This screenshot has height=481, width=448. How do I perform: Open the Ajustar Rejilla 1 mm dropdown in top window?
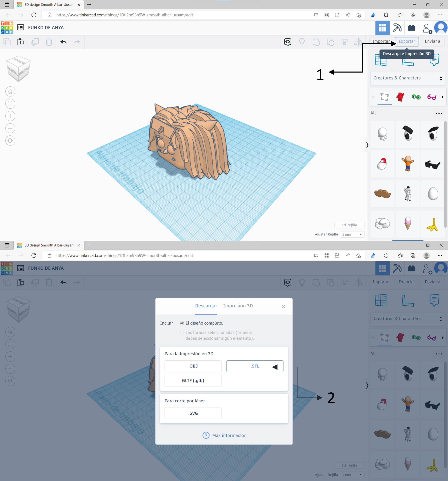[x=352, y=234]
